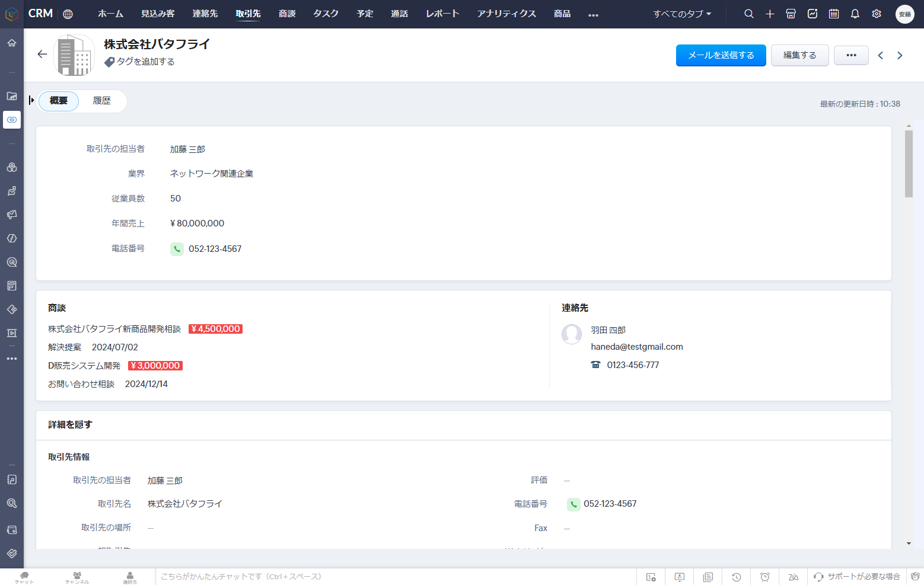Open the 商談 tab in top navigation

287,14
